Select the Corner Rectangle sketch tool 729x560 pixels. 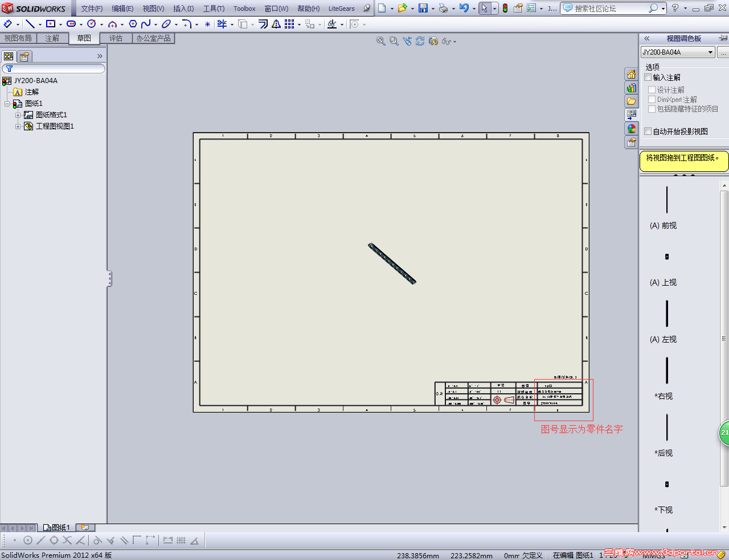coord(51,24)
